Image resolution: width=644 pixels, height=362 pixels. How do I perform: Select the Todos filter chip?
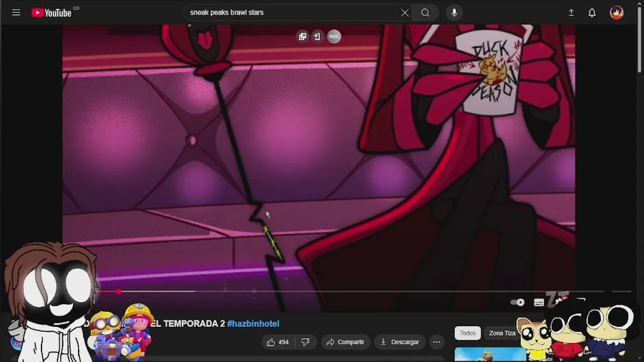pos(467,333)
